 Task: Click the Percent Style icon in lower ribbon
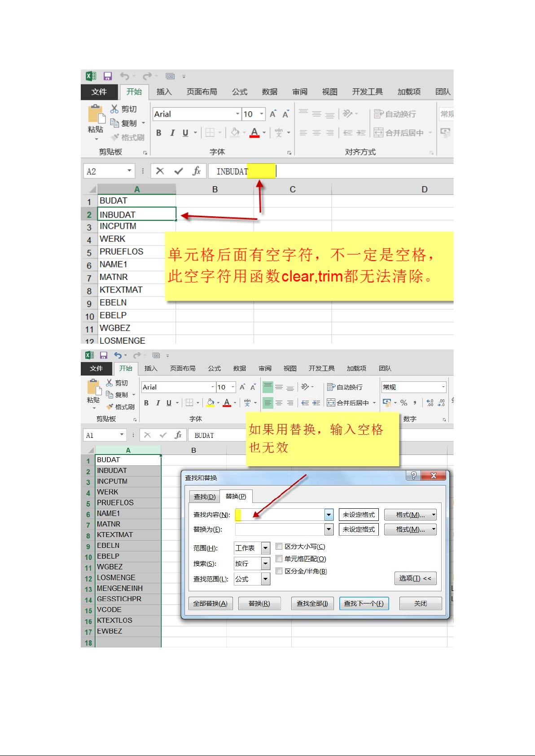pos(404,403)
